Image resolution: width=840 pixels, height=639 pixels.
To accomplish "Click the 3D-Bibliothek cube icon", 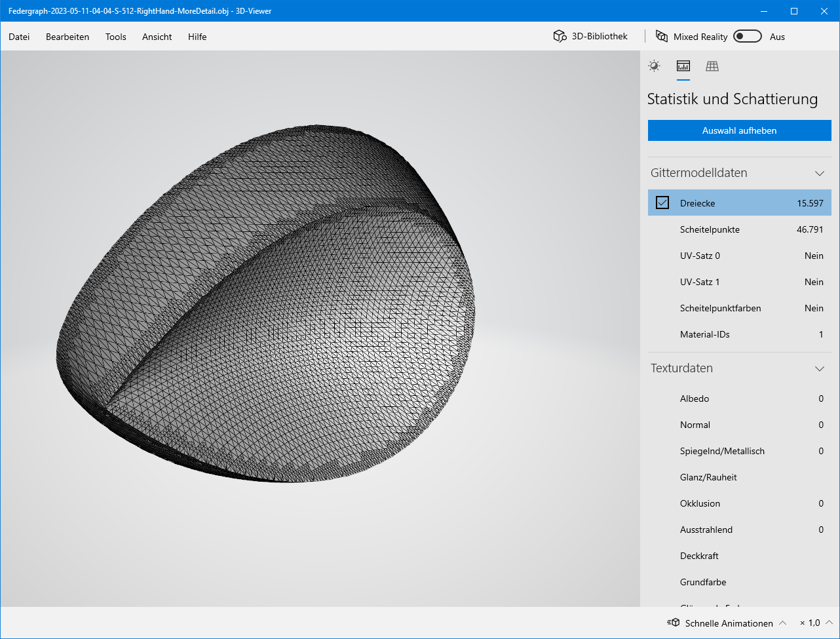I will [560, 37].
